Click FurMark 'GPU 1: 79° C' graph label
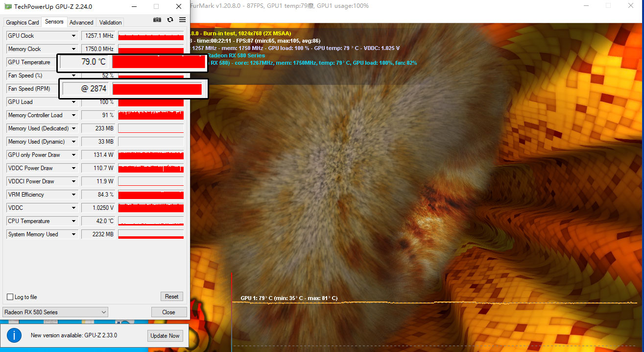The width and height of the screenshot is (644, 352). pos(289,298)
